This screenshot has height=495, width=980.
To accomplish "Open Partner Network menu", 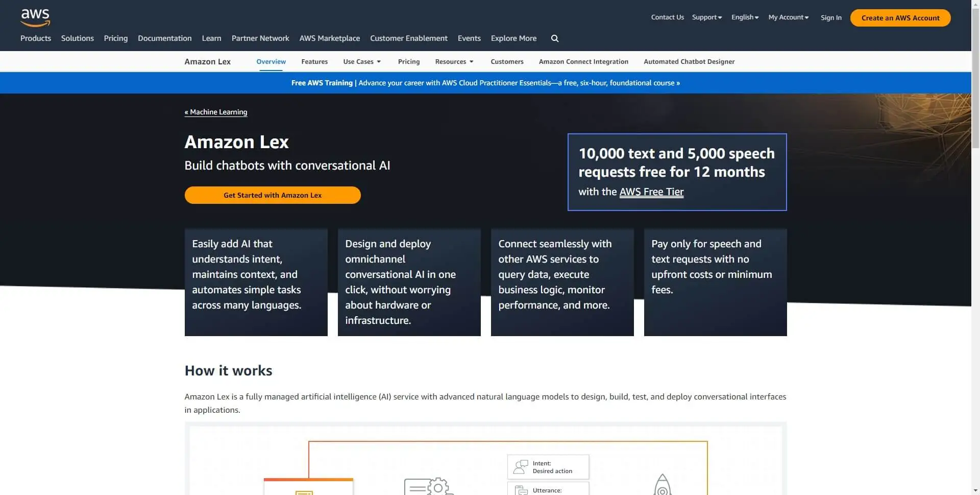I will click(x=260, y=38).
